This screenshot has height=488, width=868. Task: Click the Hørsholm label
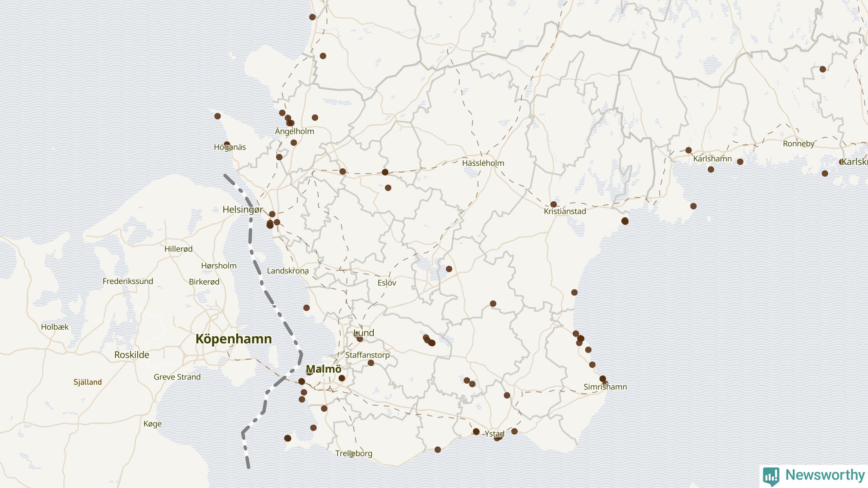click(x=219, y=266)
